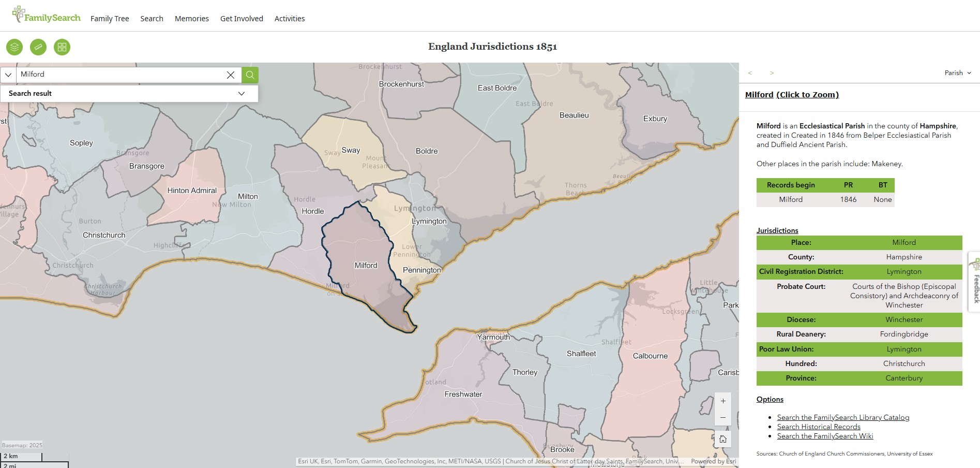Open Search Historical Records link
Screen dimensions: 980x468
tap(818, 427)
